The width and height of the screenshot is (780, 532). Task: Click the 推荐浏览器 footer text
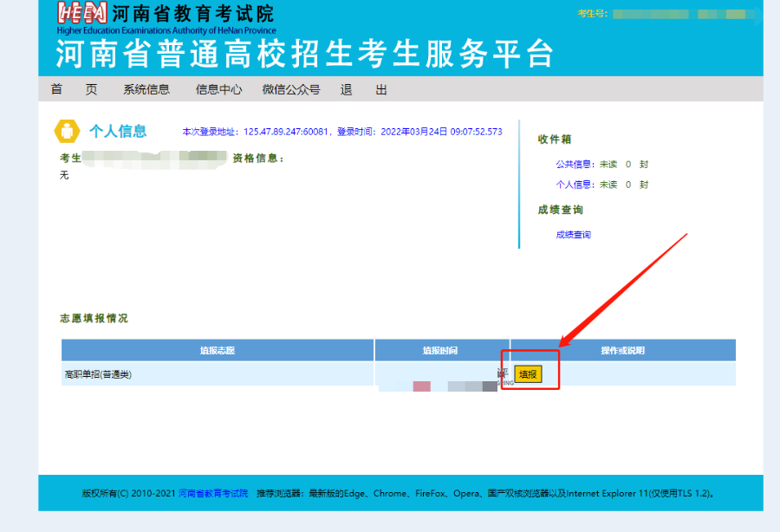485,493
